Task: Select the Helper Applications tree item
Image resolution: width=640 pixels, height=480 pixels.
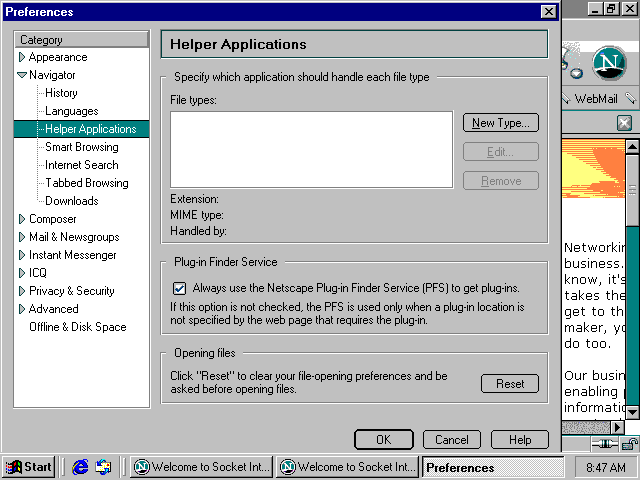Action: (91, 129)
